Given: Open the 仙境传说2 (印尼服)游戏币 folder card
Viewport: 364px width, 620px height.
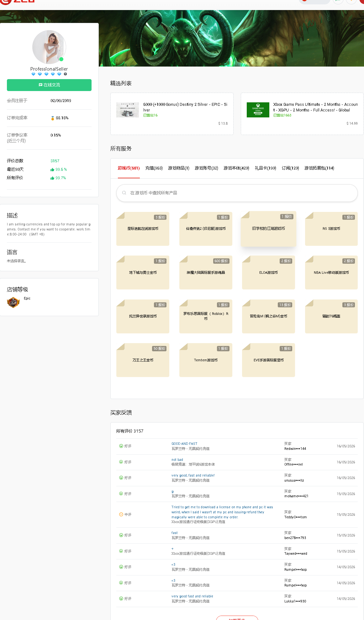Looking at the screenshot, I should [x=206, y=229].
